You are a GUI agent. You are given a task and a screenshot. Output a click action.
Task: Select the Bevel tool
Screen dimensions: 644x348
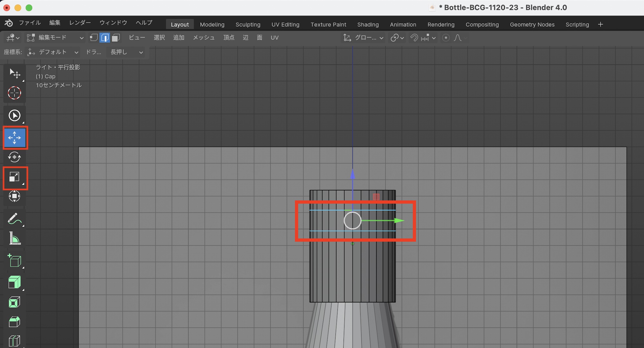14,322
